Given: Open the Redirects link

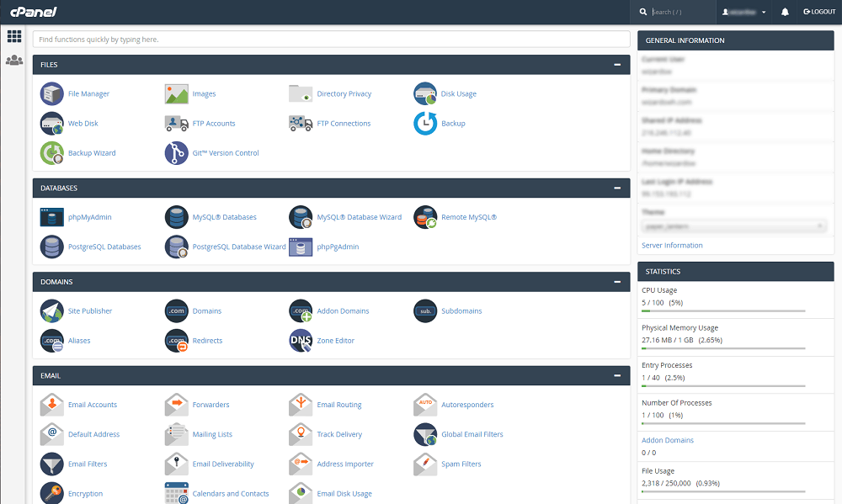Looking at the screenshot, I should (x=207, y=341).
